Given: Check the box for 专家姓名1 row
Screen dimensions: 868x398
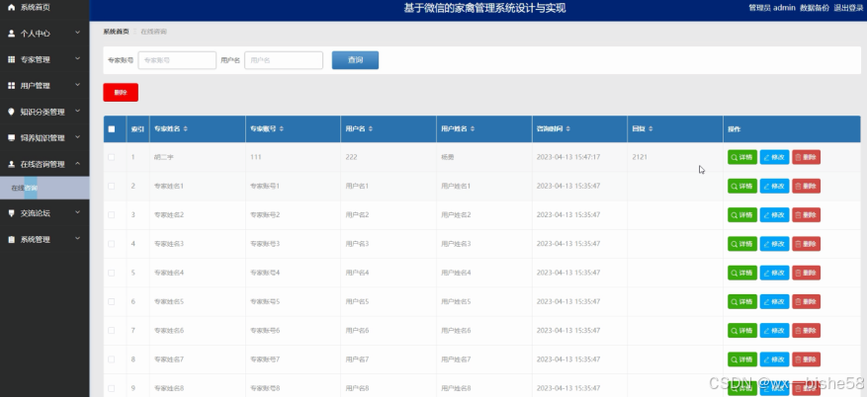Looking at the screenshot, I should coord(112,186).
